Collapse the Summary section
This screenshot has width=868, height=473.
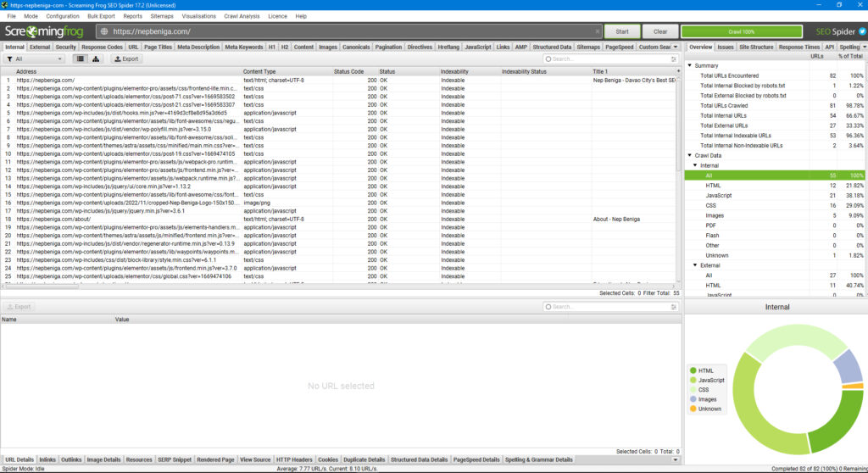coord(690,65)
